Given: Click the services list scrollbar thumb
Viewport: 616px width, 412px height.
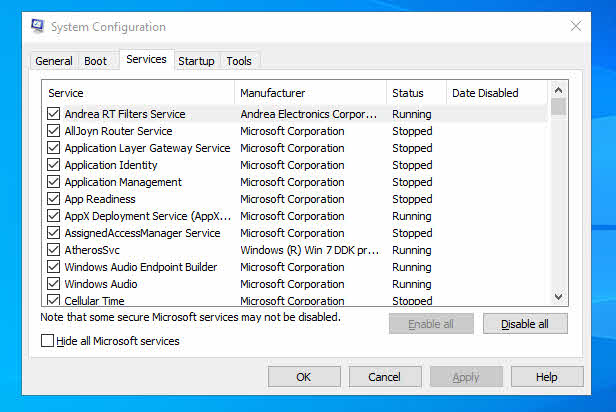Looking at the screenshot, I should [x=558, y=107].
